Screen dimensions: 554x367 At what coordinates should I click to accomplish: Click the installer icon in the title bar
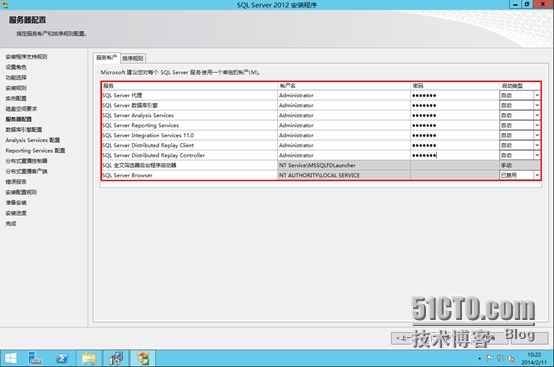point(5,5)
